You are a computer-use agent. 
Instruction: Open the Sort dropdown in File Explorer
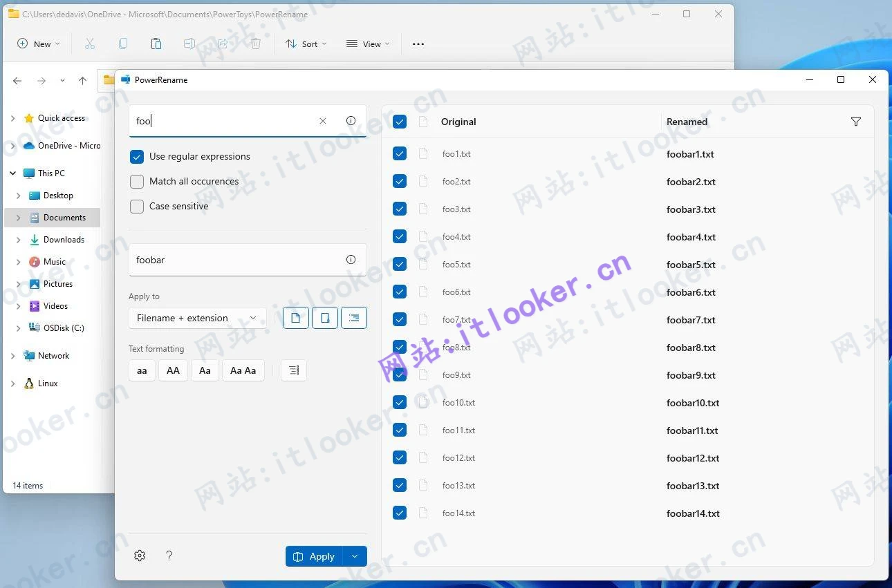pyautogui.click(x=306, y=44)
